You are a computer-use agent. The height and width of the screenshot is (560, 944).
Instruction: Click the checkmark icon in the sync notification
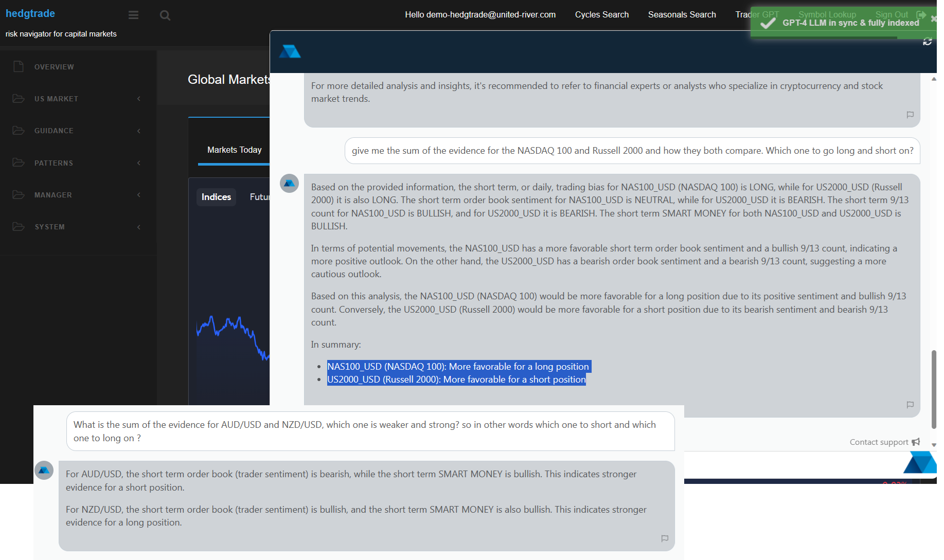[768, 23]
